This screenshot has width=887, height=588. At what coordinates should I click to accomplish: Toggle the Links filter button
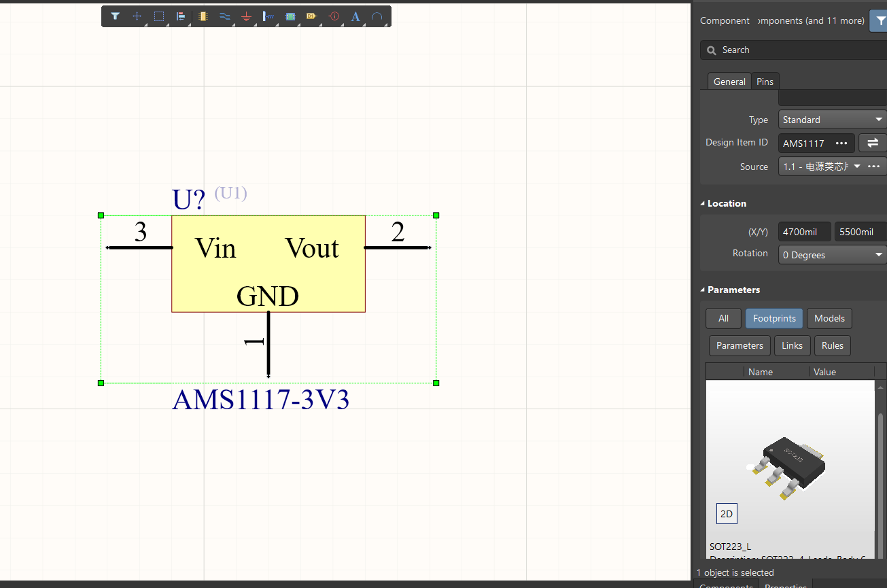pos(792,345)
